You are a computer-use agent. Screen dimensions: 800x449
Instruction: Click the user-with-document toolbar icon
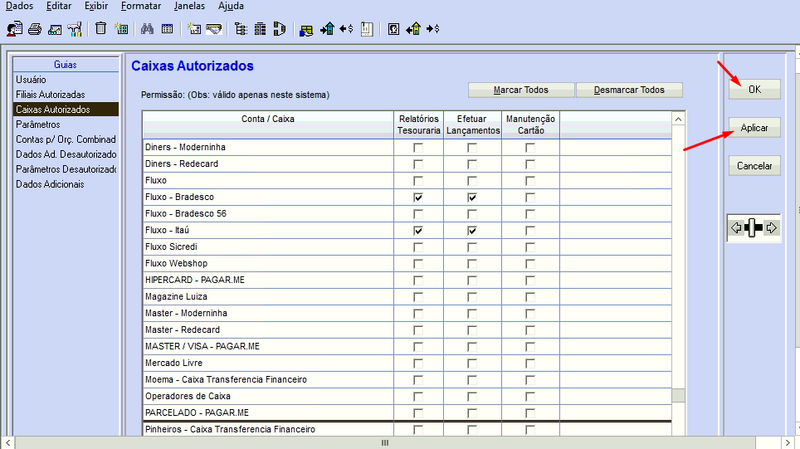coord(14,29)
